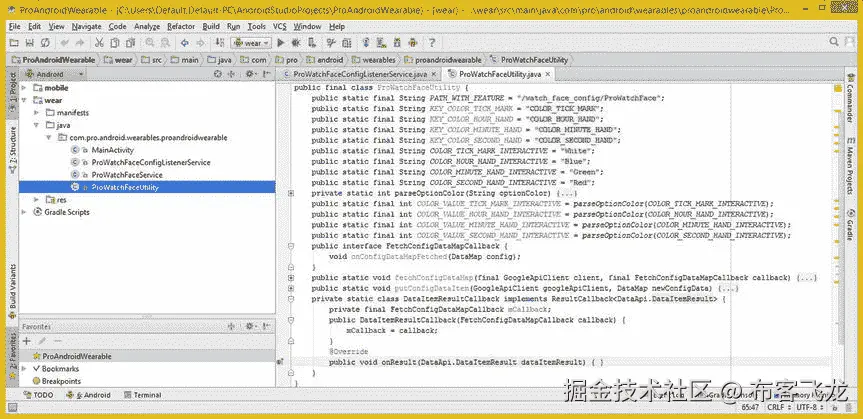
Task: Expand the res folder
Action: (x=36, y=199)
